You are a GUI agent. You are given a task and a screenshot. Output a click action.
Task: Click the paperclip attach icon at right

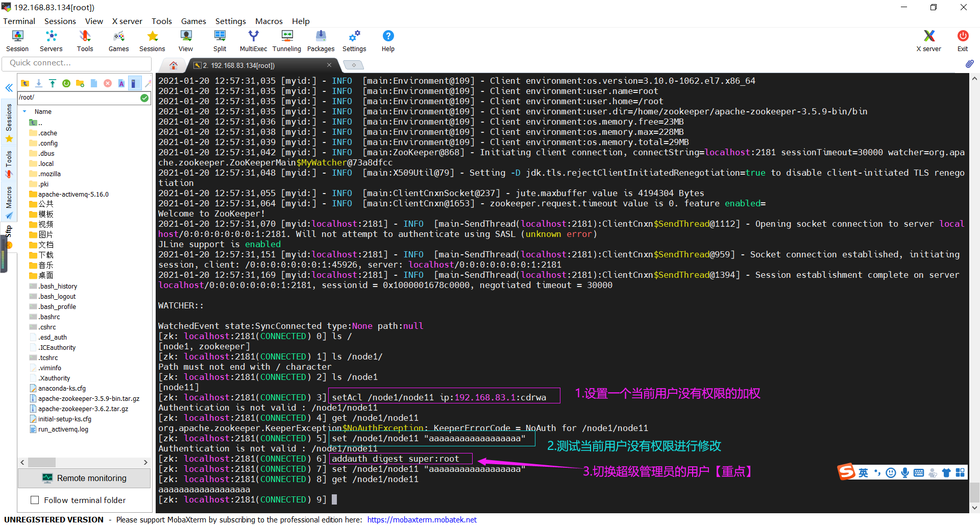[969, 64]
